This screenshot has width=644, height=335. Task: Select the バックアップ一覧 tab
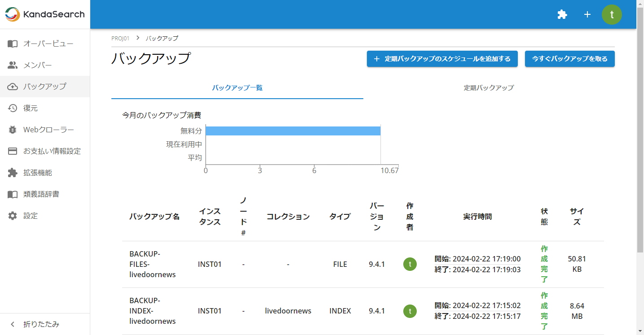tap(237, 88)
